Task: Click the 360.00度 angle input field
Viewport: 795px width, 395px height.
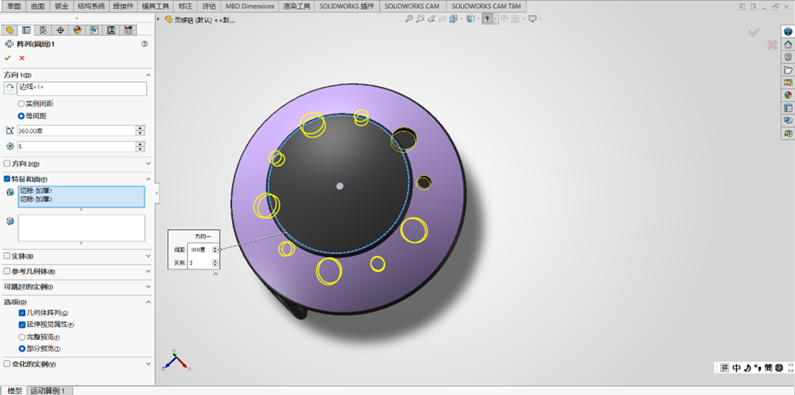Action: click(x=76, y=130)
